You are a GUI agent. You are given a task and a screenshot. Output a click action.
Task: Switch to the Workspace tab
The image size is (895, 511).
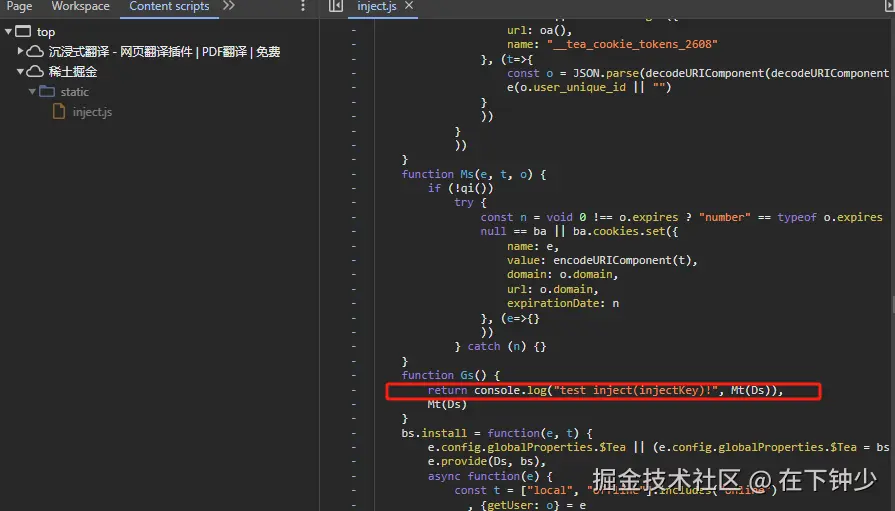point(81,7)
